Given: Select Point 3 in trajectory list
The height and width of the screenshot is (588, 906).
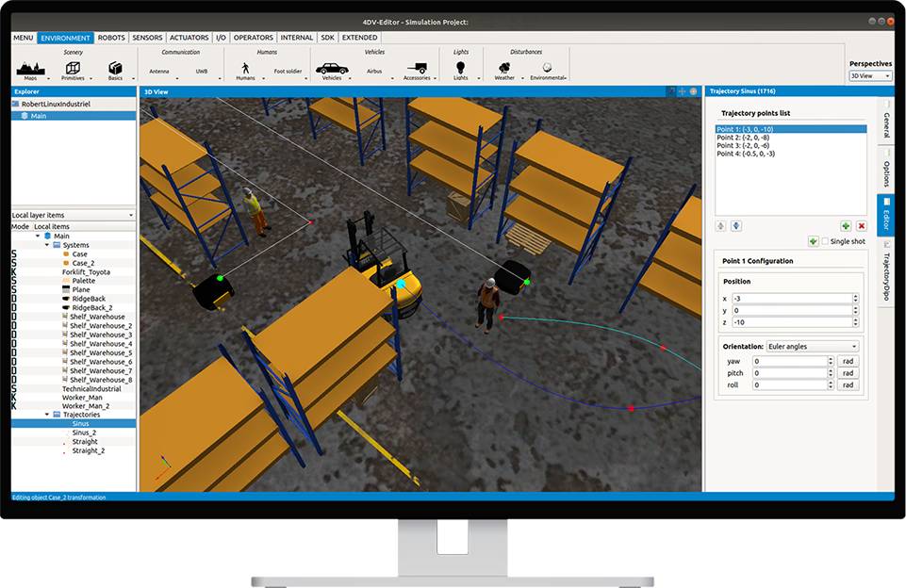Looking at the screenshot, I should pyautogui.click(x=742, y=146).
